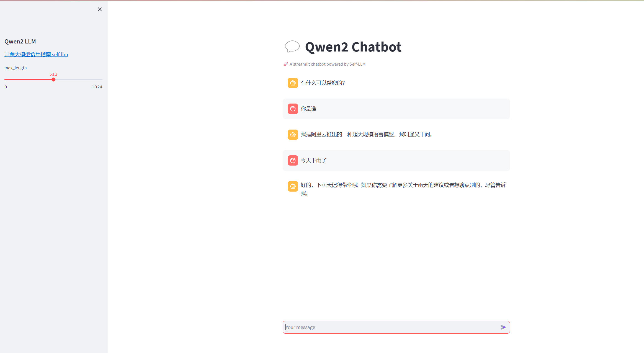Click the user avatar beside 今天下雨了
This screenshot has width=644, height=353.
point(293,160)
